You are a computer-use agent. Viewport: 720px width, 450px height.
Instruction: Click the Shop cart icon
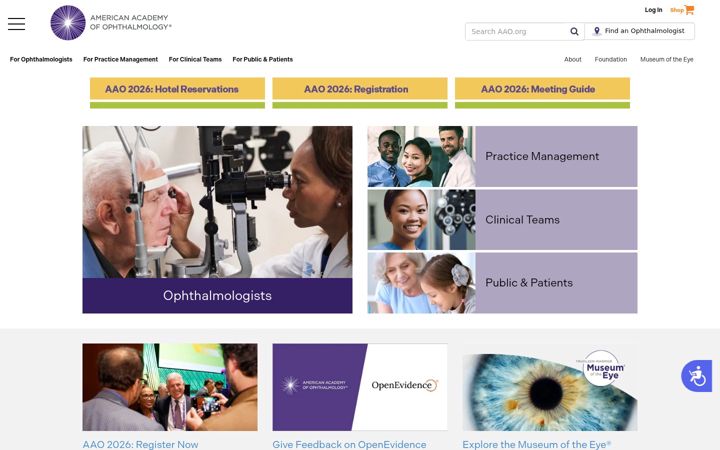pyautogui.click(x=689, y=10)
